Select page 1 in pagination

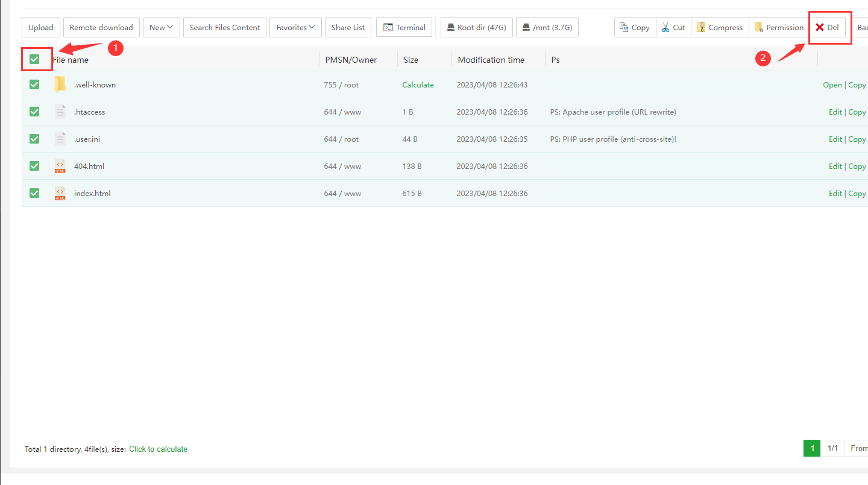click(812, 448)
